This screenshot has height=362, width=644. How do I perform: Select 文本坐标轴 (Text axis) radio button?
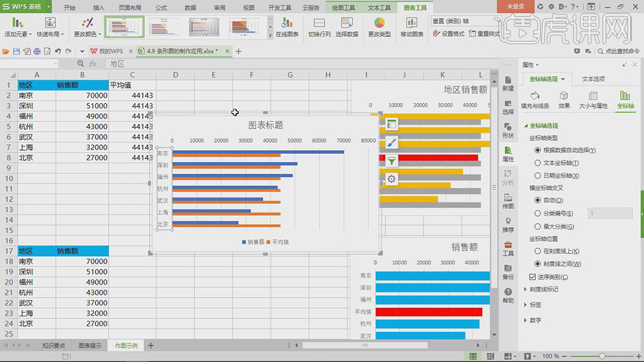pyautogui.click(x=537, y=163)
